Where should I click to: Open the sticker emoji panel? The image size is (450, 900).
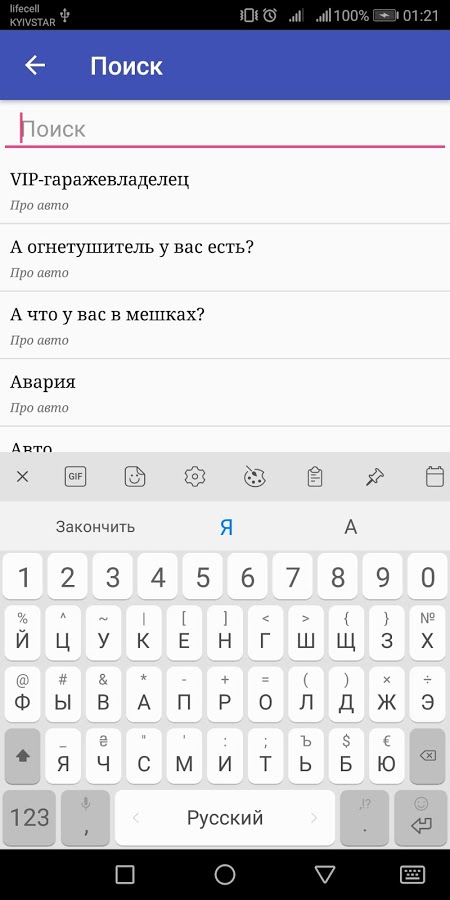pyautogui.click(x=135, y=476)
